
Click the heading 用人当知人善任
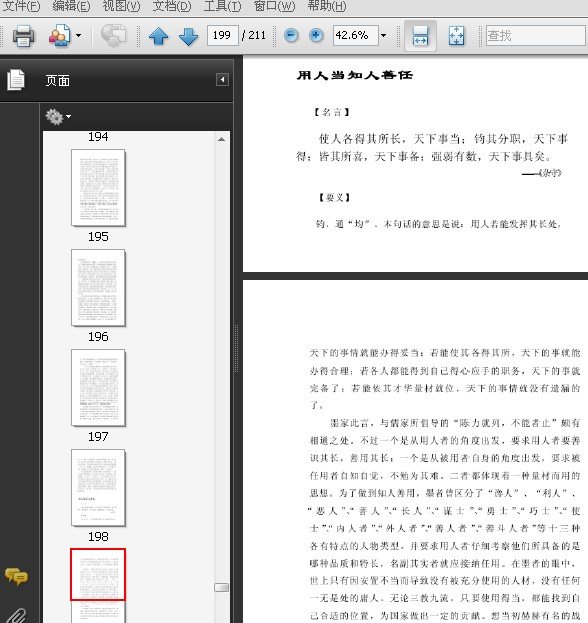click(354, 75)
